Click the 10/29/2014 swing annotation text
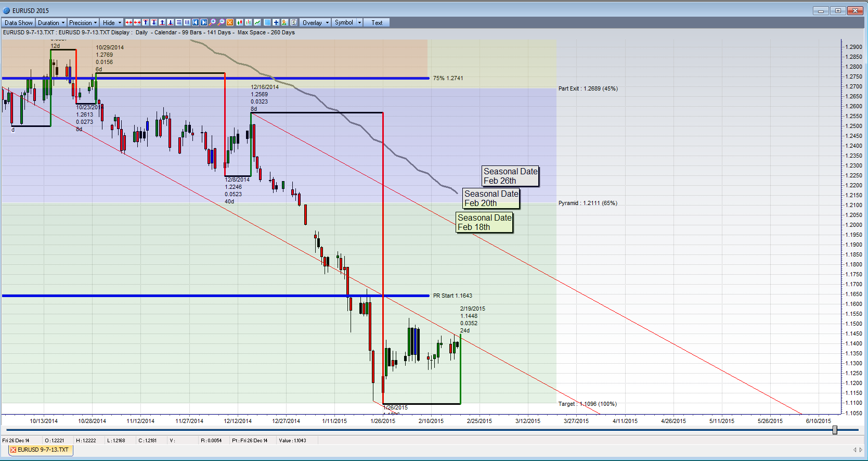 pos(110,58)
